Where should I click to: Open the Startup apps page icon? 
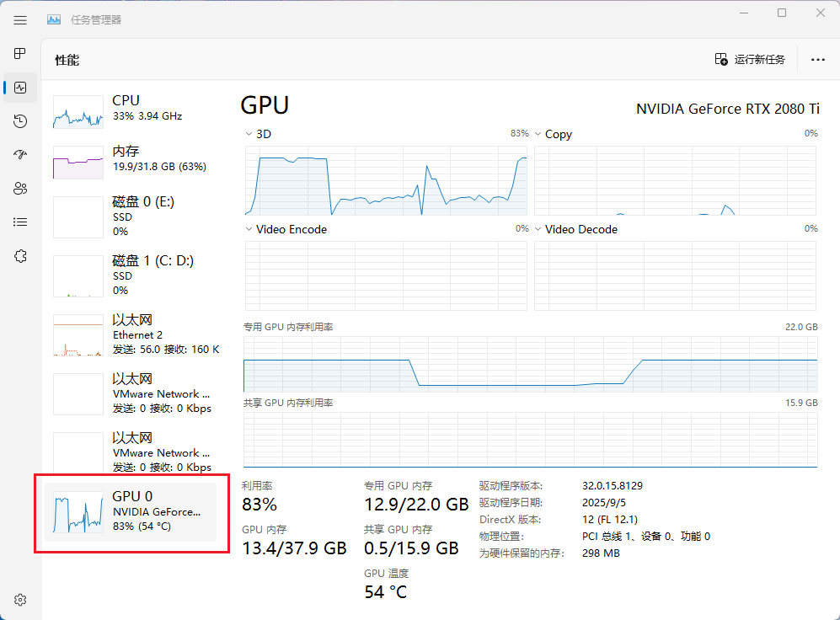(x=20, y=155)
